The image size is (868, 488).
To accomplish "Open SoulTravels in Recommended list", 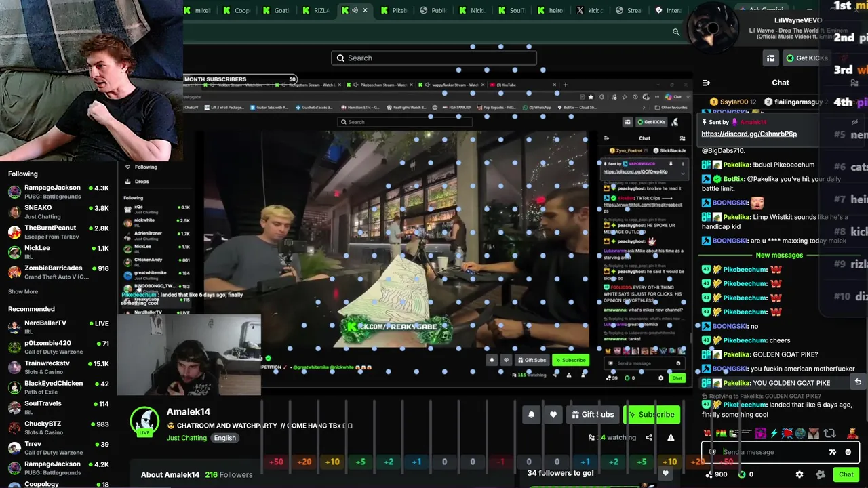I will click(60, 407).
